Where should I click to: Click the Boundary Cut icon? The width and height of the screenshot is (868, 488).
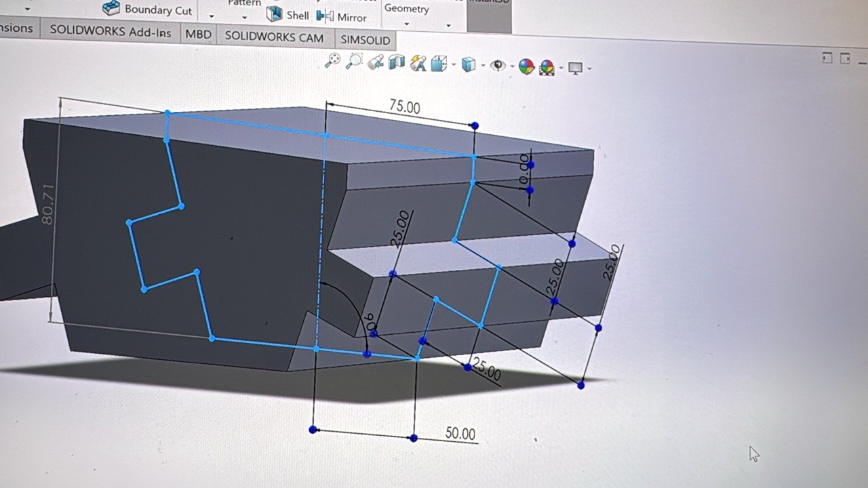coord(111,7)
